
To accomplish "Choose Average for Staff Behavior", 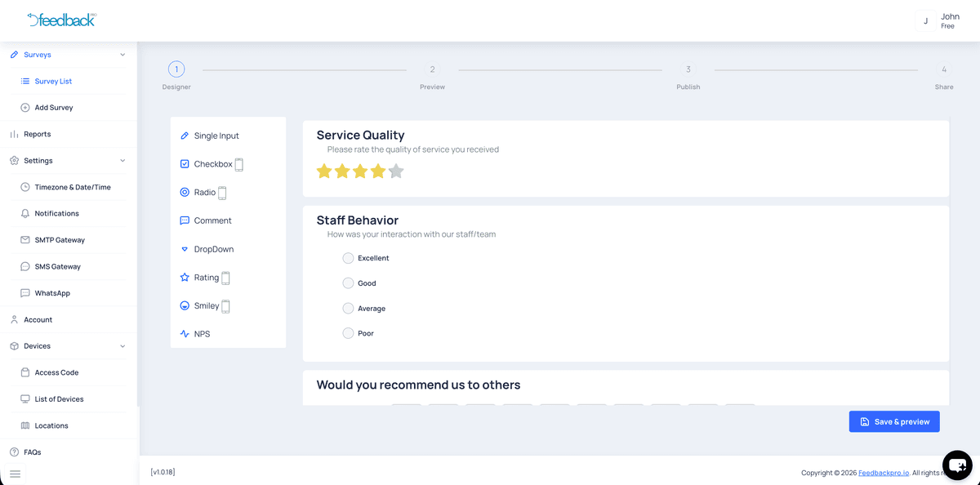I will (x=347, y=308).
